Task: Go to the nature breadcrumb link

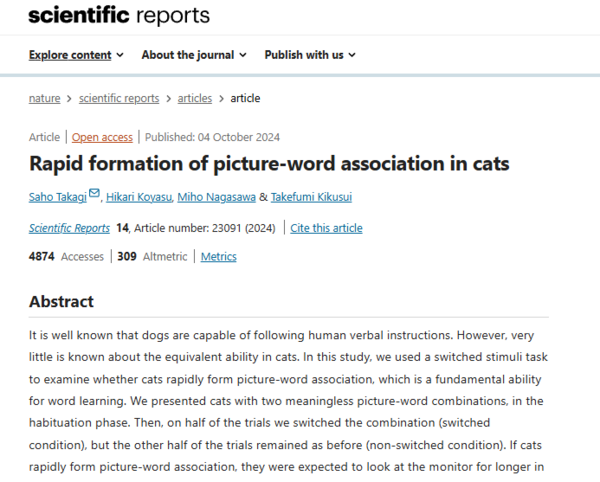Action: click(x=45, y=98)
